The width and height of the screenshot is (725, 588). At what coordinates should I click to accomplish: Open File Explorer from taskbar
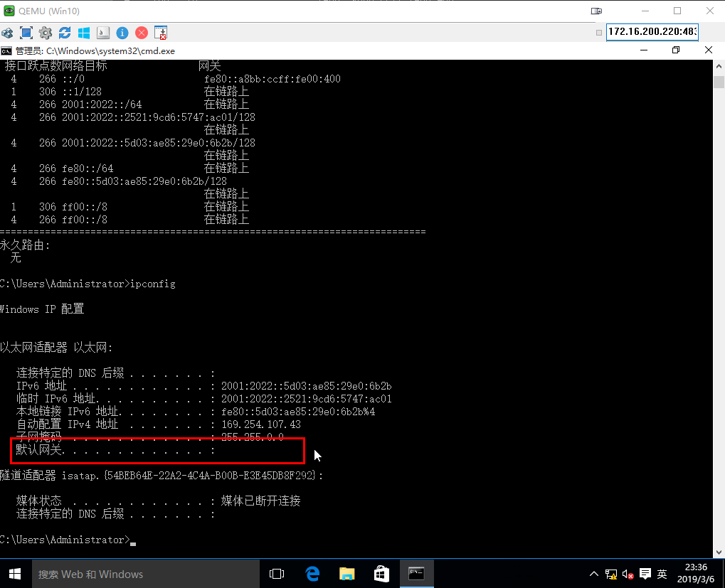tap(347, 574)
